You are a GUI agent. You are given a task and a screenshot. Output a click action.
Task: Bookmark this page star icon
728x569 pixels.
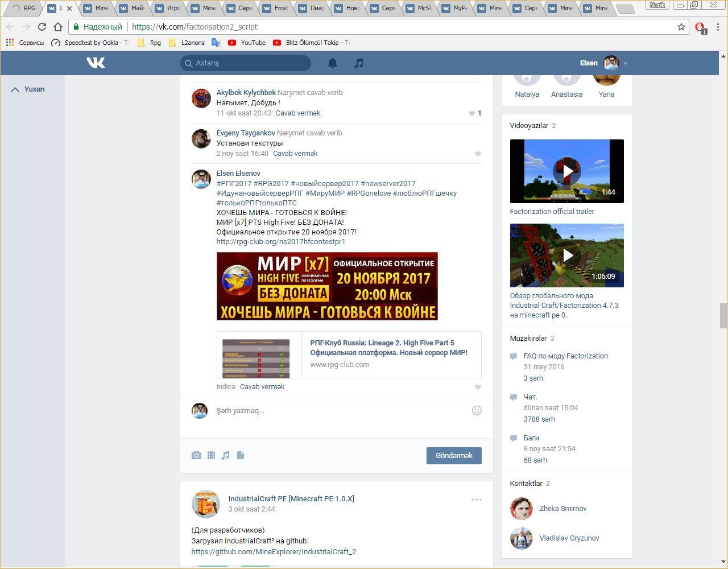[x=681, y=27]
